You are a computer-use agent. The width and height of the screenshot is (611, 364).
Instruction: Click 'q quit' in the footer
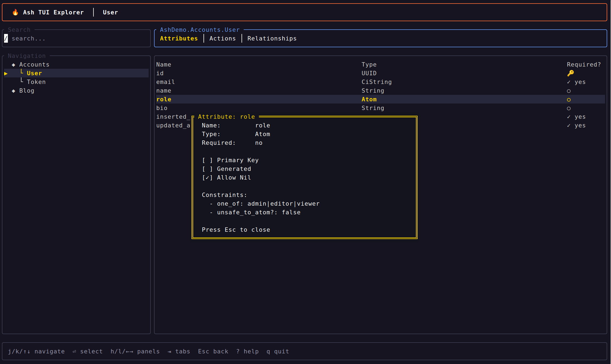(278, 352)
